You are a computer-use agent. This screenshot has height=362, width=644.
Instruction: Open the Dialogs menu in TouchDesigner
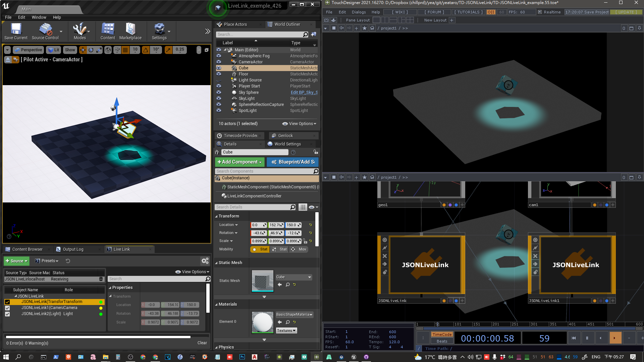point(359,12)
